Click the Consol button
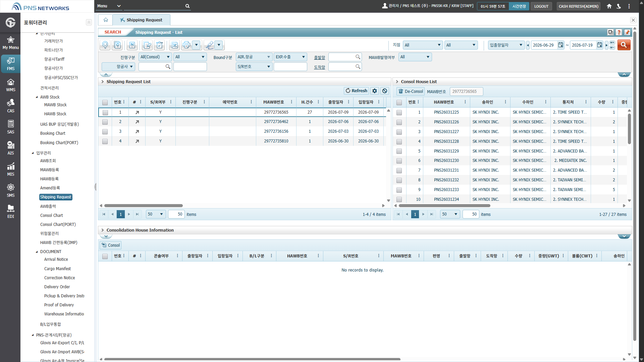Viewport: 644px width, 362px height. [x=110, y=245]
